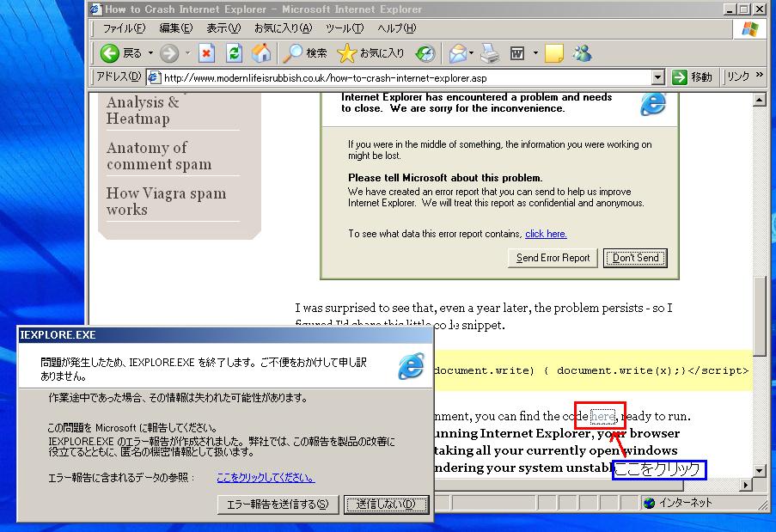The height and width of the screenshot is (532, 776).
Task: Click the Back (戻る) arrow icon
Action: point(109,53)
